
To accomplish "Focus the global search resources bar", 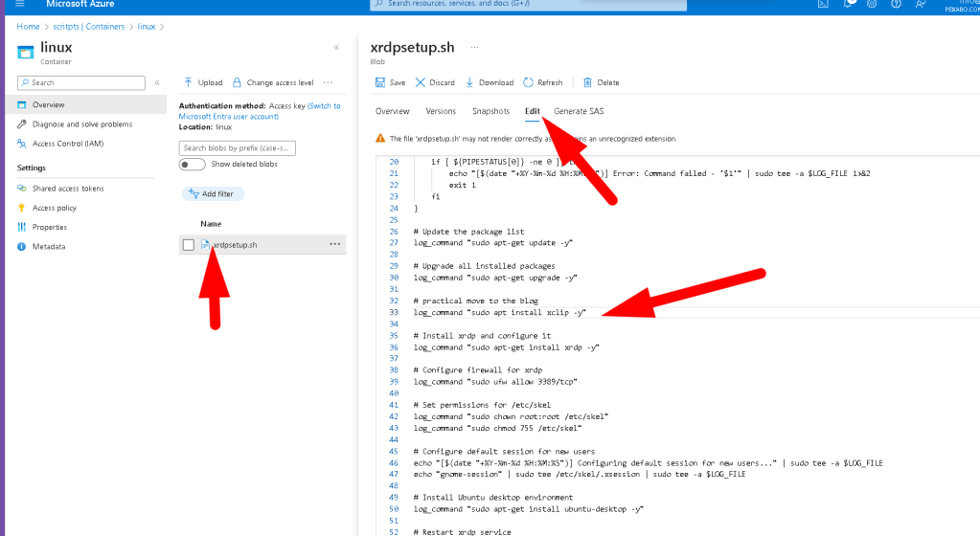I will click(x=528, y=5).
